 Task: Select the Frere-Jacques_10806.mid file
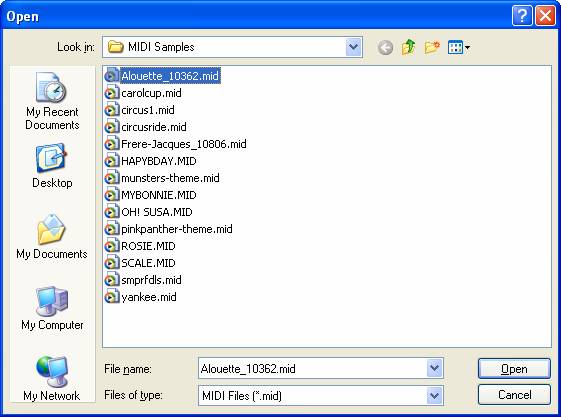click(176, 144)
